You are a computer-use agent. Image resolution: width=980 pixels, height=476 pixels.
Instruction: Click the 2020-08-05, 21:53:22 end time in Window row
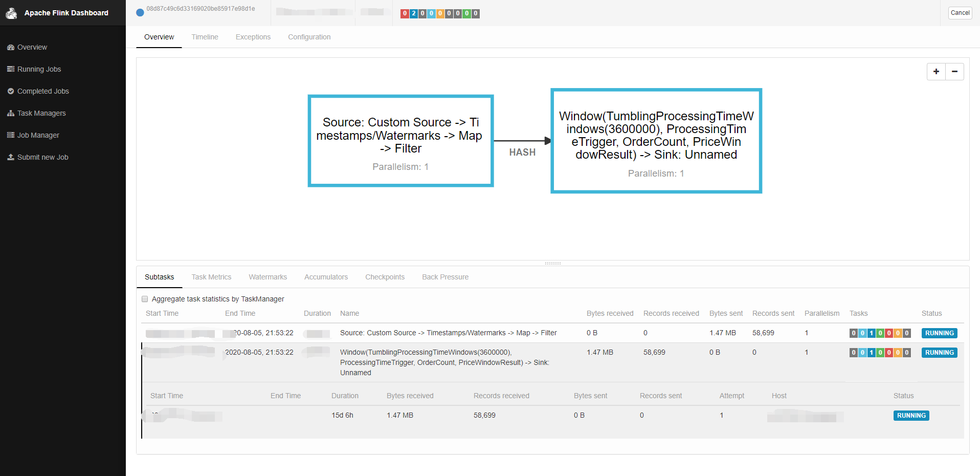pos(259,352)
